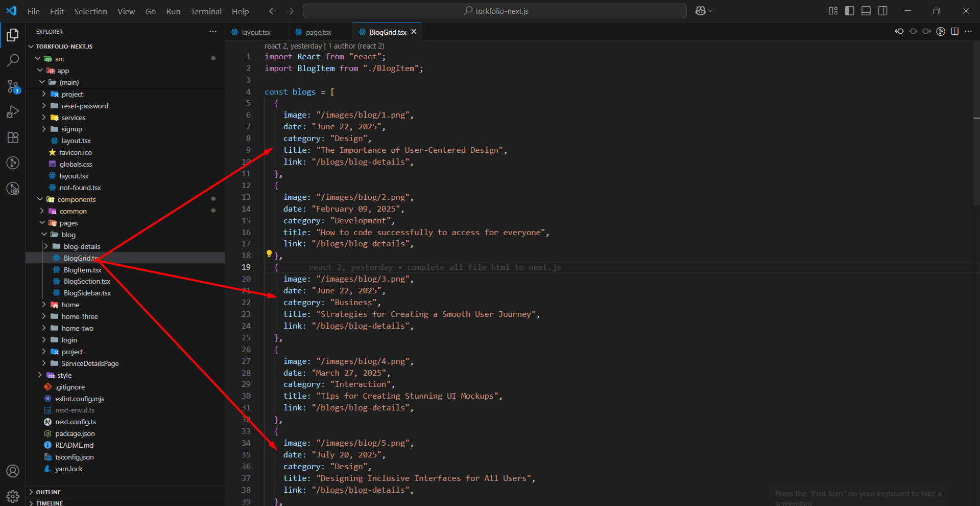Open favicon.ico file

pyautogui.click(x=125, y=152)
